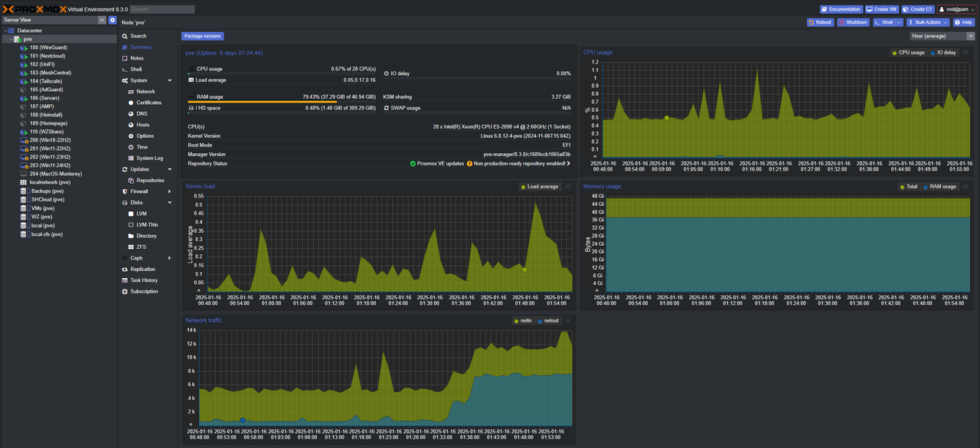Toggle IO delay series in chart legend
980x448 pixels.
(x=943, y=53)
